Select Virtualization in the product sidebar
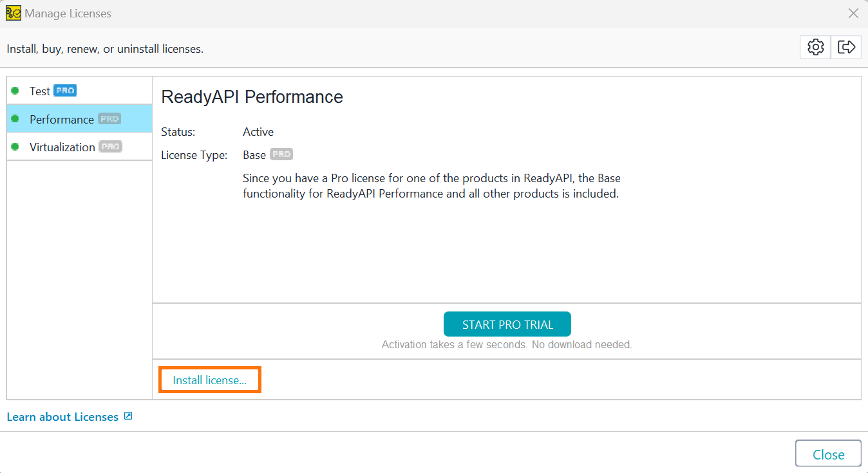This screenshot has height=473, width=868. (x=62, y=147)
